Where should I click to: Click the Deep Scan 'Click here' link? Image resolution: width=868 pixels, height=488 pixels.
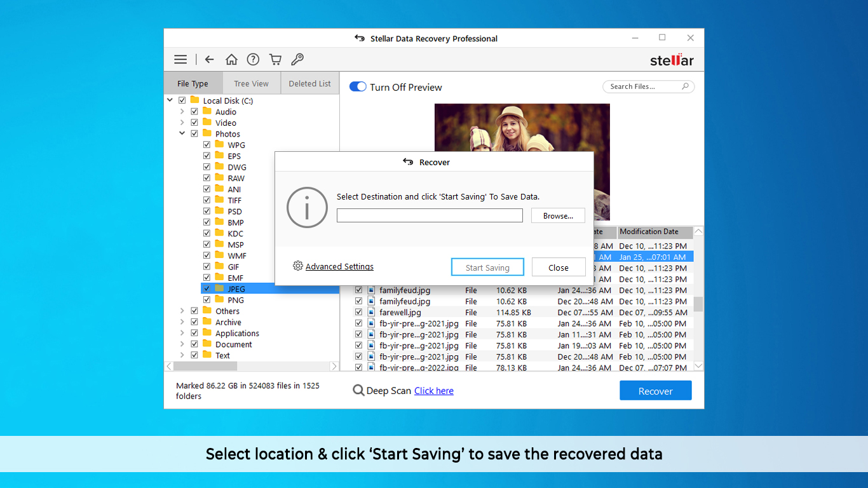pyautogui.click(x=434, y=391)
